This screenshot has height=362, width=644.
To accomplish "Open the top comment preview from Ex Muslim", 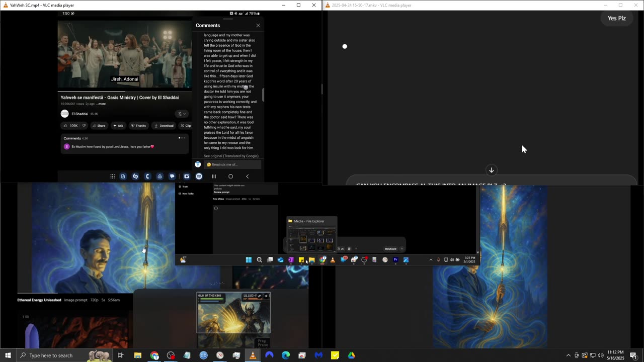I will (x=113, y=147).
